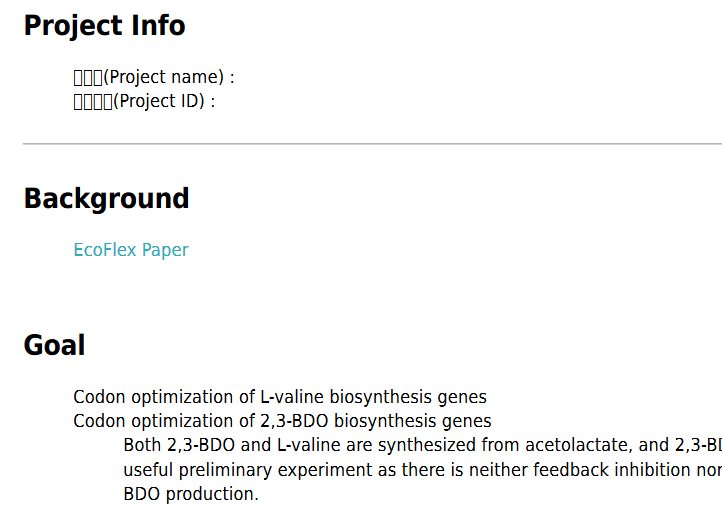The height and width of the screenshot is (508, 722).
Task: Click the Project name line
Action: tap(154, 77)
